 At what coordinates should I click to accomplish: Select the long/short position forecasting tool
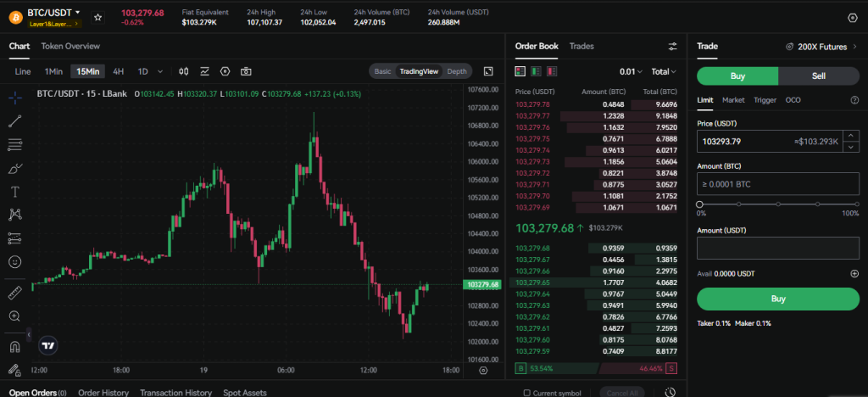tap(15, 238)
